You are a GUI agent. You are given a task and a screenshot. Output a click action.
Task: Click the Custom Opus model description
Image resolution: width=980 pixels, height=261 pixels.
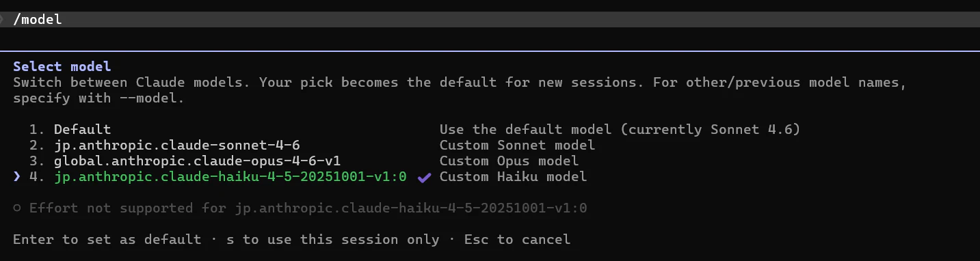point(509,161)
